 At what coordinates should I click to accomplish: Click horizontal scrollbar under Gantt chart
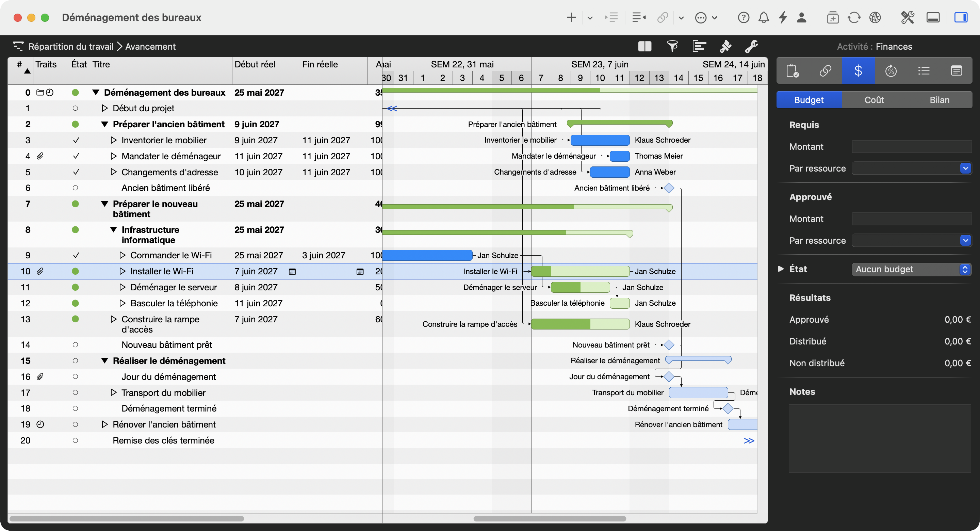(549, 518)
